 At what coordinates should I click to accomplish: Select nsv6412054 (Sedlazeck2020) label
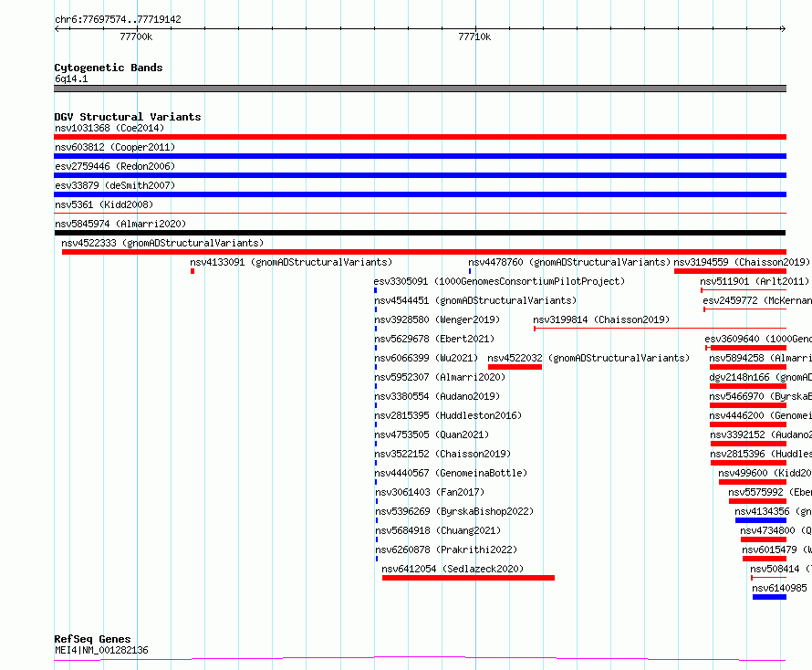[x=453, y=569]
